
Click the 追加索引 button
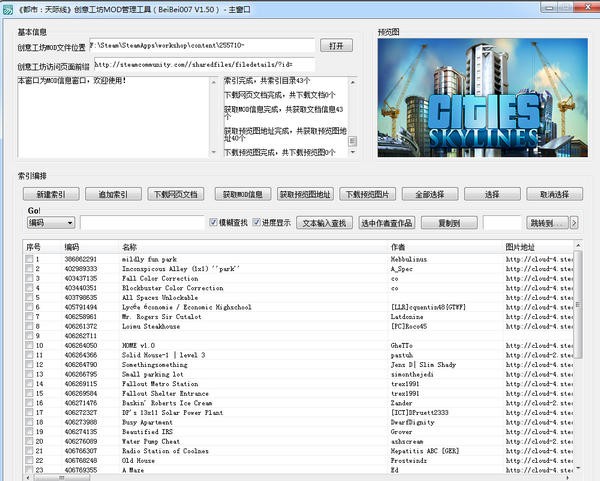[113, 194]
